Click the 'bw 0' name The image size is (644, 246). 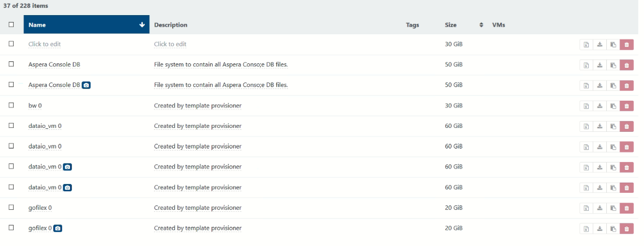coord(35,106)
